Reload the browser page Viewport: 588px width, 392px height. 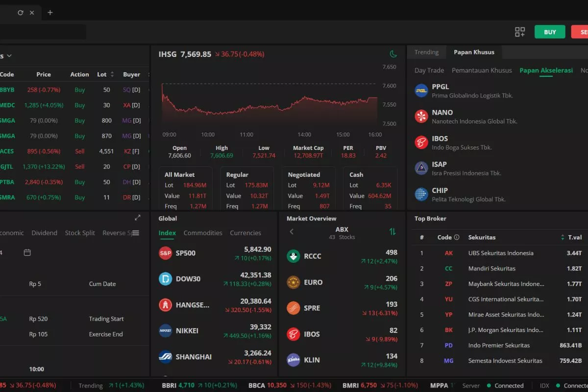pyautogui.click(x=21, y=13)
